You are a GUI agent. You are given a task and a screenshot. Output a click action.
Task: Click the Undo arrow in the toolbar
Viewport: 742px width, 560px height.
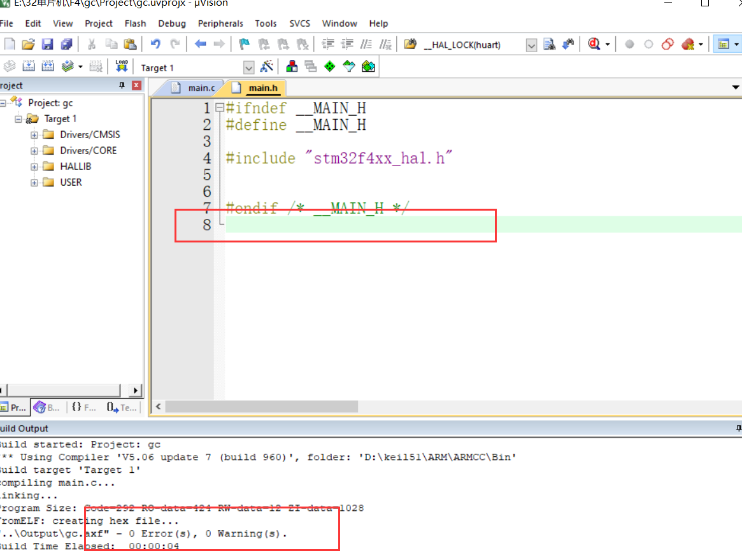coord(155,44)
